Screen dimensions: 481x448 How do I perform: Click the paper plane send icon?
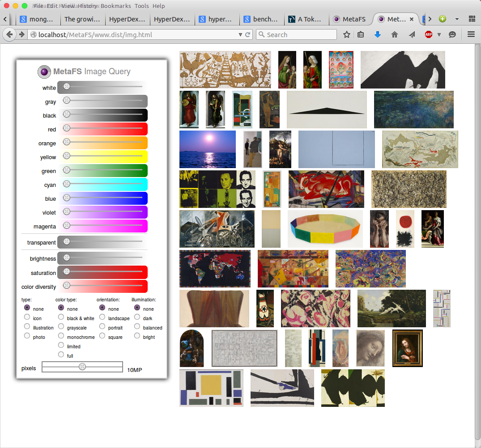tap(412, 34)
